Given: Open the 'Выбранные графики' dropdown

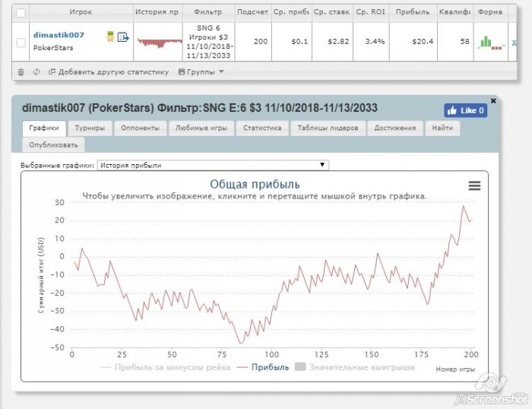Looking at the screenshot, I should click(x=213, y=165).
